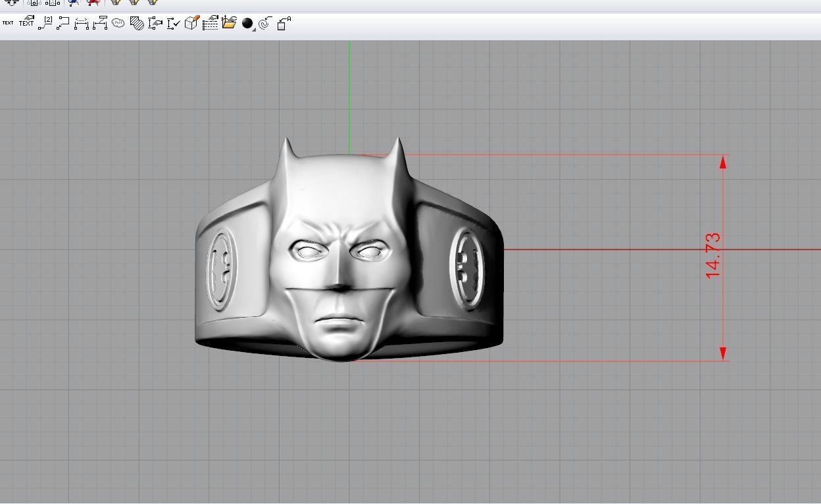Click the top arrowhead of the red dimension
The width and height of the screenshot is (821, 504).
pos(723,163)
